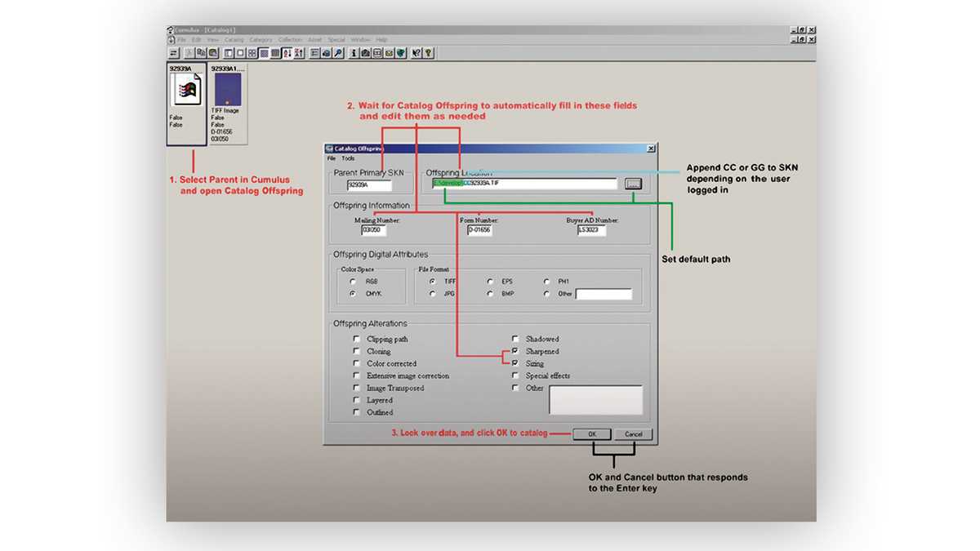Select the EPS file format radio button
Screen dimensions: 980x551
[490, 281]
